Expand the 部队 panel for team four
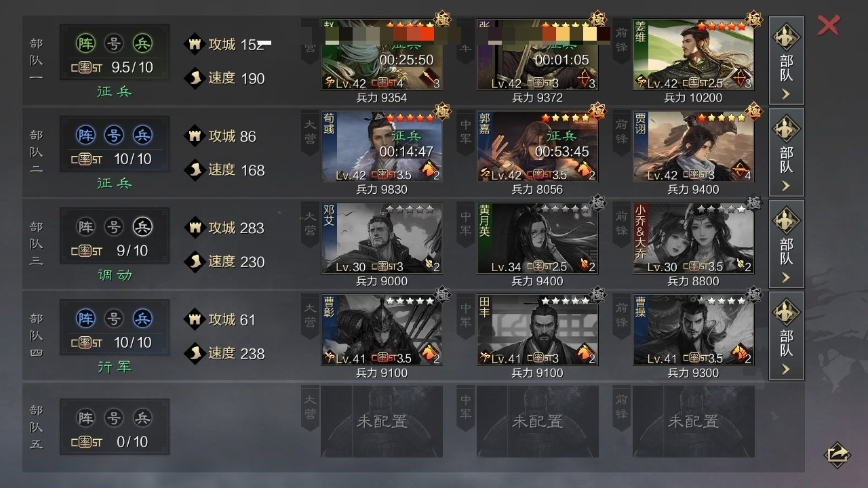 (x=787, y=335)
